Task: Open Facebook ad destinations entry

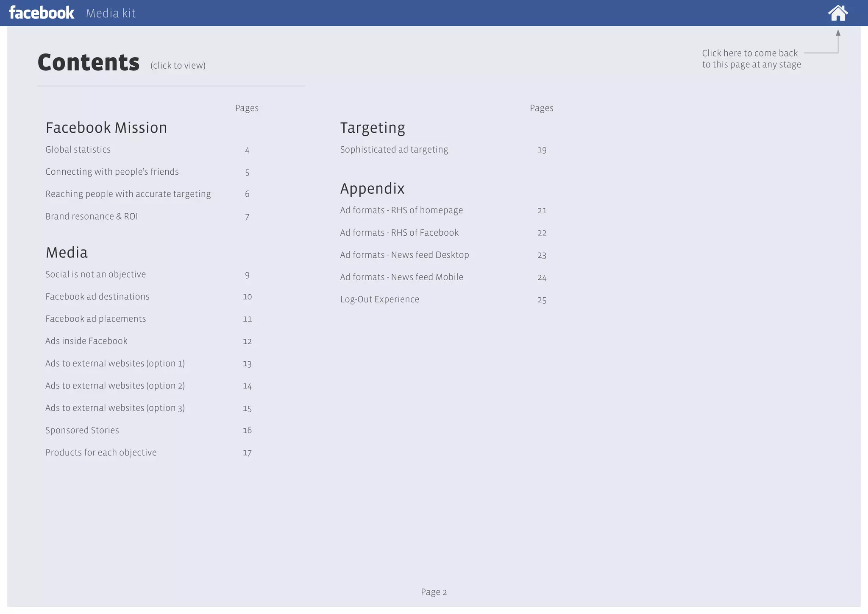Action: point(97,297)
